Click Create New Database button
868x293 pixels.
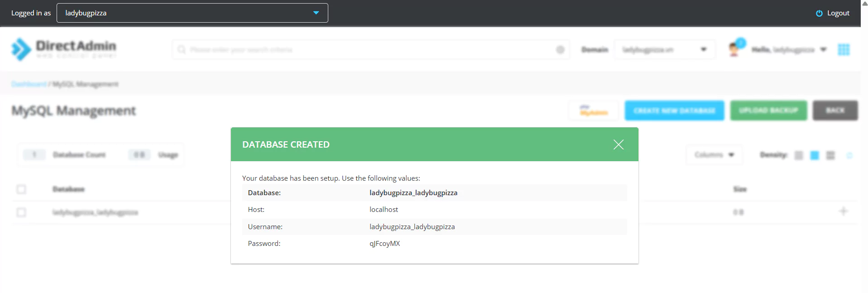[x=674, y=110]
